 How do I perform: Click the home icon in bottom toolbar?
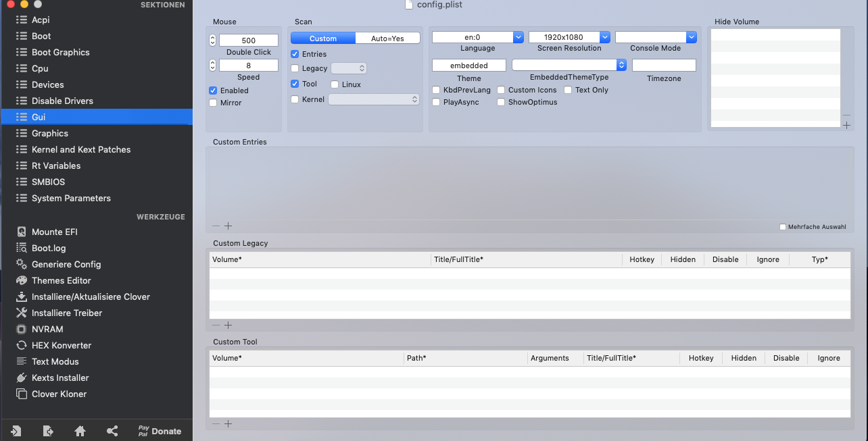point(80,431)
